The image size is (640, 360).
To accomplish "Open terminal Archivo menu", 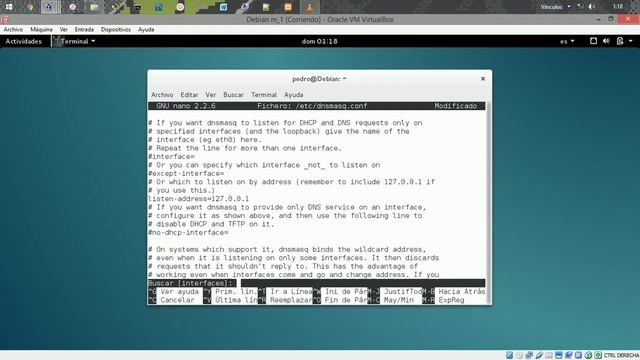I will pyautogui.click(x=162, y=95).
